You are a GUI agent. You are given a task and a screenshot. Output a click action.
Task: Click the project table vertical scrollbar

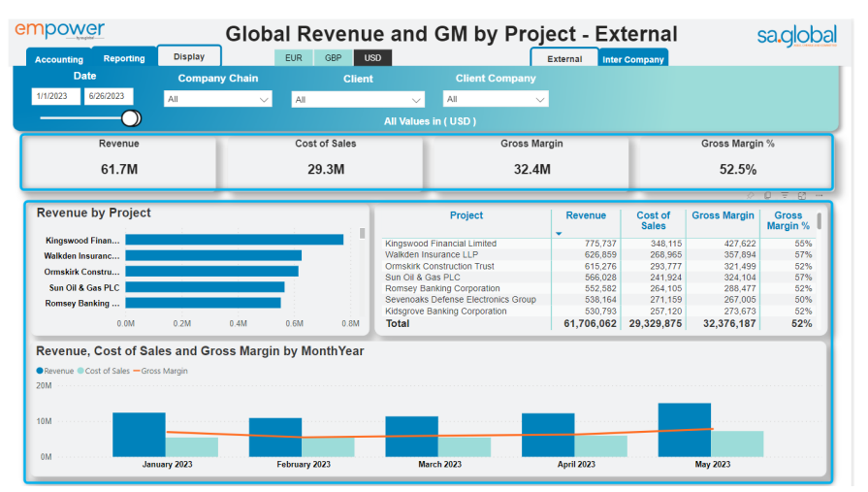coord(819,220)
